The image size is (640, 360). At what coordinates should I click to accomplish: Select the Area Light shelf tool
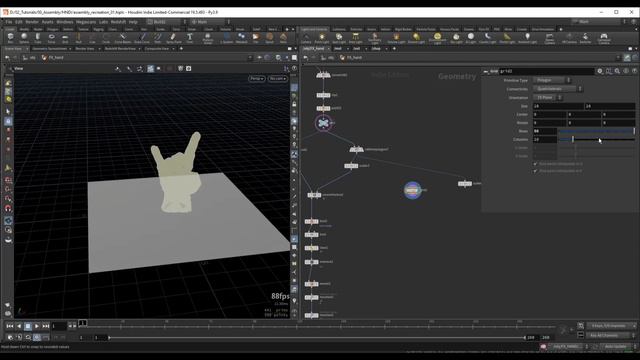click(x=356, y=38)
